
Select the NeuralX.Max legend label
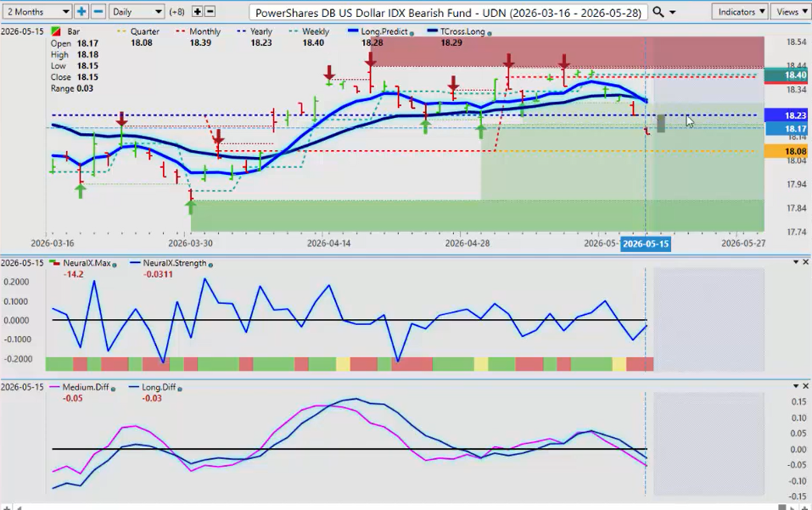coord(87,263)
